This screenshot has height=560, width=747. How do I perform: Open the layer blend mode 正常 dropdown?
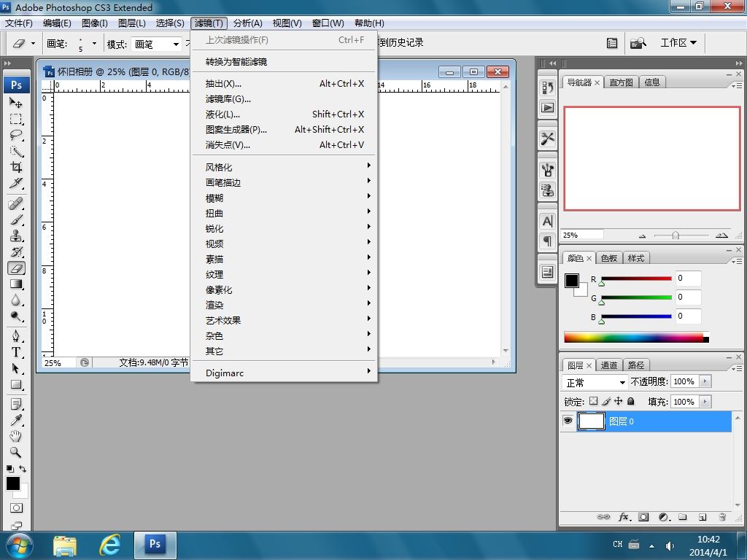[595, 382]
